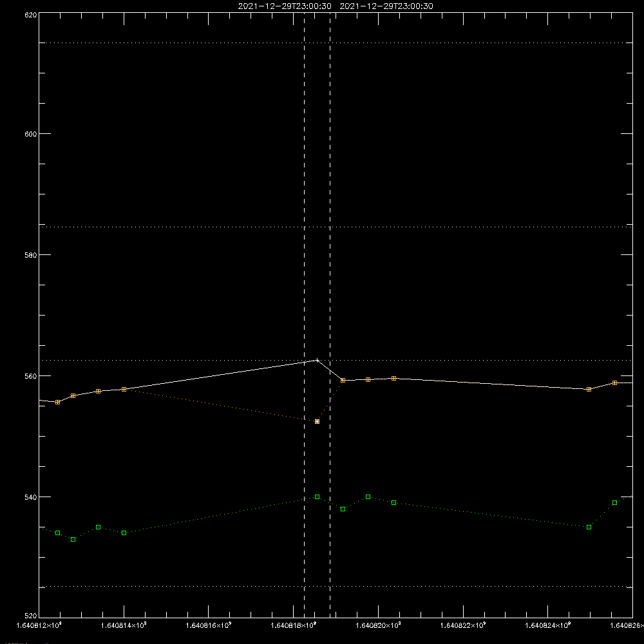Select the last green square marker near right edge
Image resolution: width=644 pixels, height=644 pixels.
614,503
